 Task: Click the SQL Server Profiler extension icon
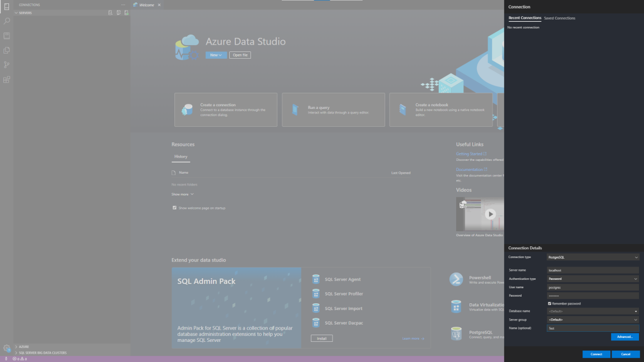click(316, 294)
